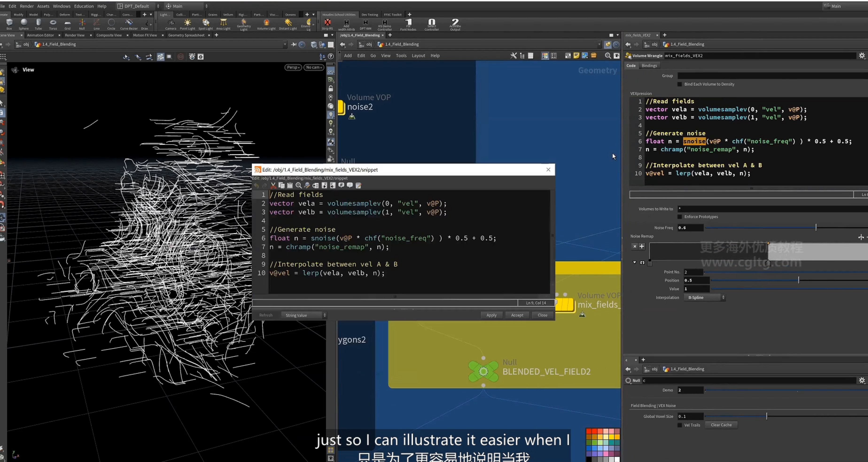Choose the Line shelf tool
Viewport: 868px width, 462px height.
click(96, 24)
